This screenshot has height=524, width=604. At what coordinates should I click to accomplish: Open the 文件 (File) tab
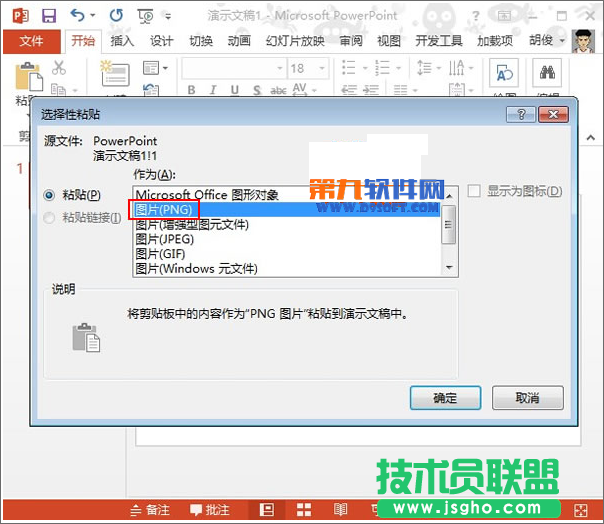(x=32, y=41)
